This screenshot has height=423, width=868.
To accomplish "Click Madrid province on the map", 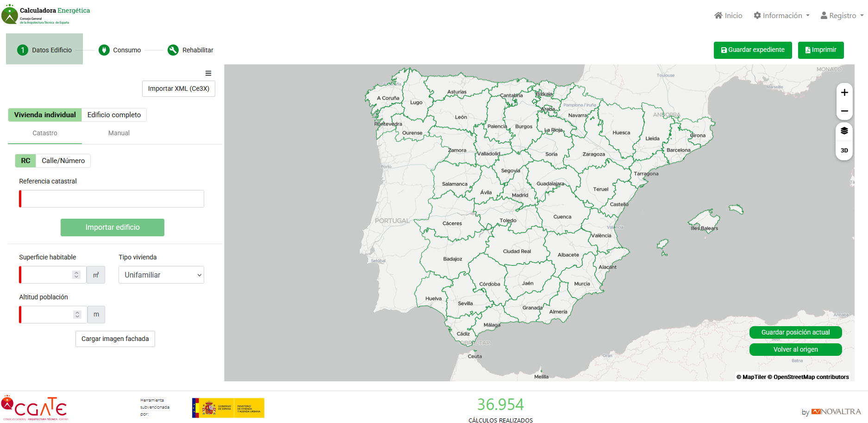I will coord(520,195).
